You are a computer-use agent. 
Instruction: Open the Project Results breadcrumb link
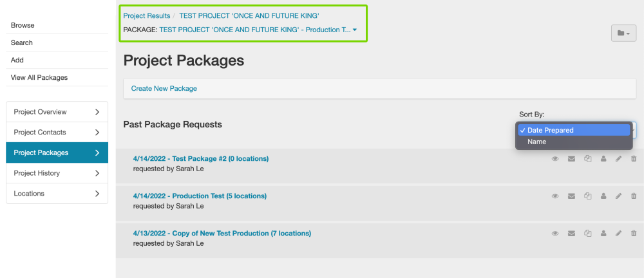[147, 15]
